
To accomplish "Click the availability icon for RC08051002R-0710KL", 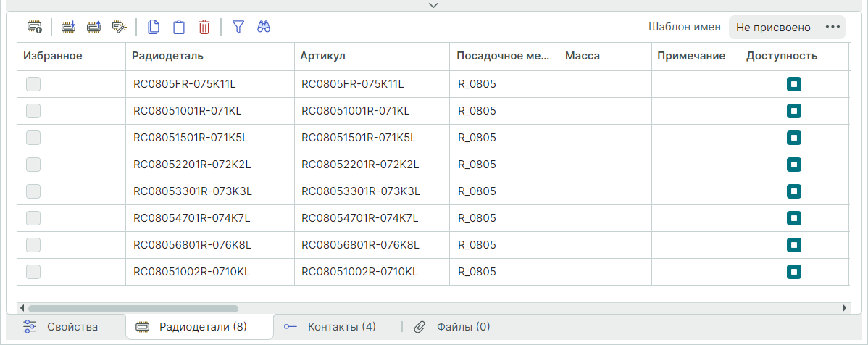I will (x=794, y=272).
